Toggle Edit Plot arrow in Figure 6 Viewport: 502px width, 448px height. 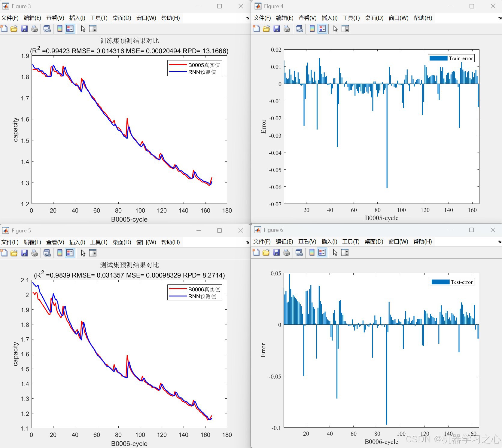coord(335,253)
